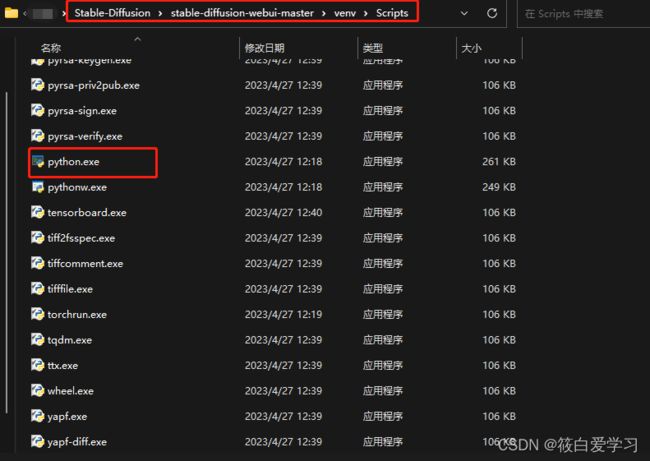
Task: Sort files by the 大小 column
Action: [x=470, y=48]
